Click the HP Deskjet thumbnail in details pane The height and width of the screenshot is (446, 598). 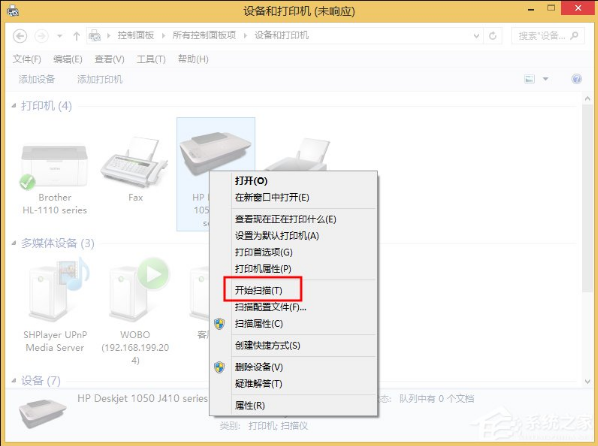[x=43, y=413]
